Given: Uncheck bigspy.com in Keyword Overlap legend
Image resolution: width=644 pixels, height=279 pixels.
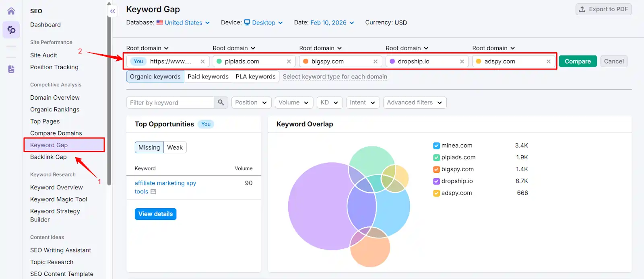Looking at the screenshot, I should [x=436, y=169].
